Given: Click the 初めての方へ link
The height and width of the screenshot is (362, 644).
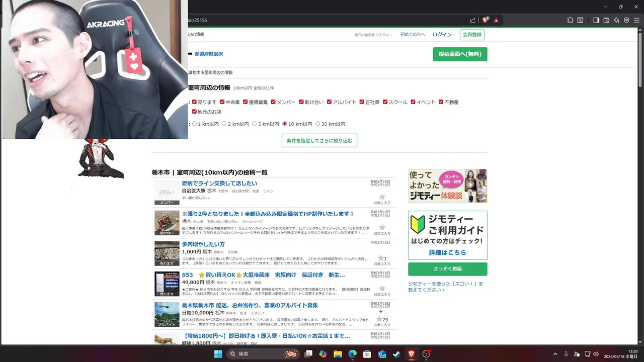Looking at the screenshot, I should pos(413,35).
